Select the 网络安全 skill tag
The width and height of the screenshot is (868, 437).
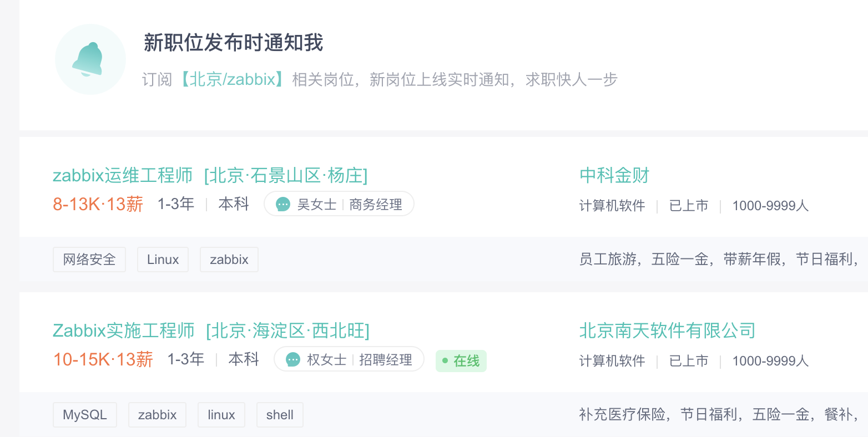pyautogui.click(x=89, y=260)
